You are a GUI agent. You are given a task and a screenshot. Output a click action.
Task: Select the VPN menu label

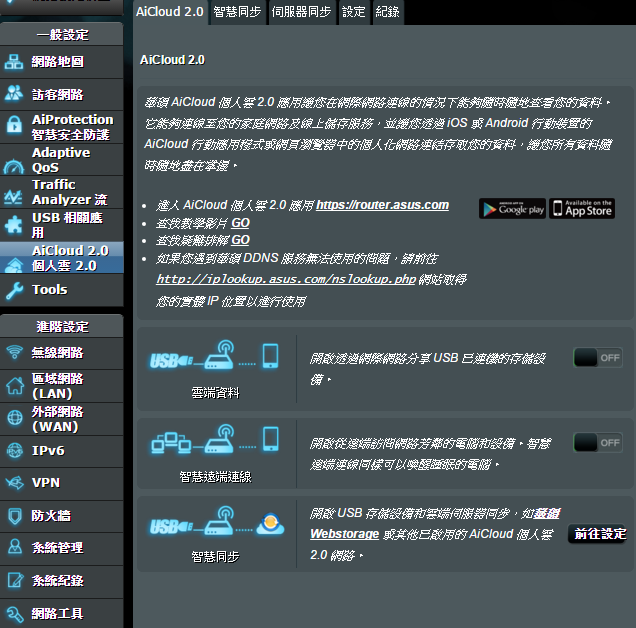[x=46, y=483]
